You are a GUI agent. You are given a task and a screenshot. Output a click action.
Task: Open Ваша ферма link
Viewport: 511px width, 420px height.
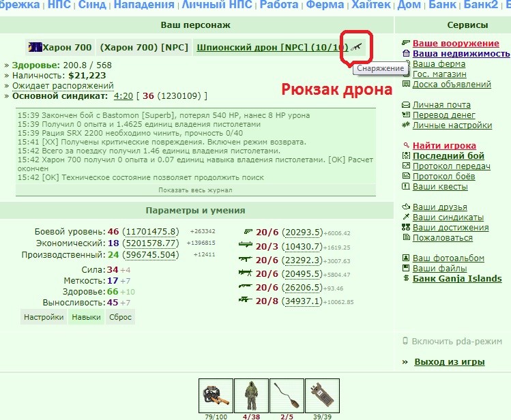click(x=439, y=64)
